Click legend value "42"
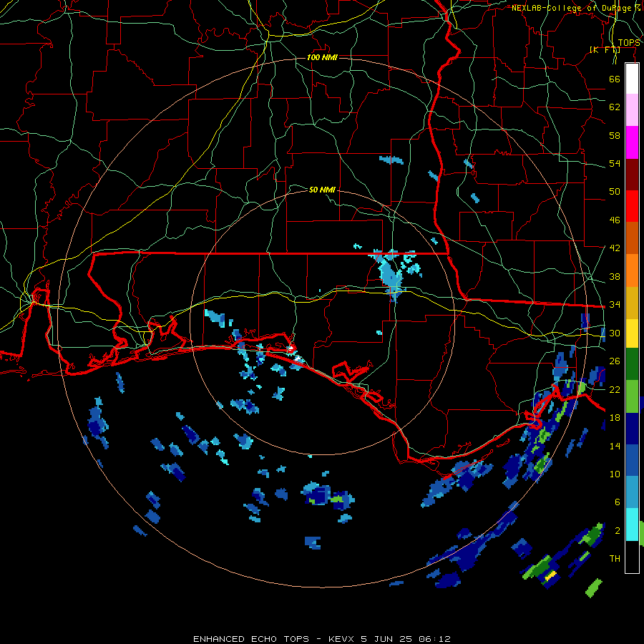The height and width of the screenshot is (644, 644). pyautogui.click(x=615, y=248)
